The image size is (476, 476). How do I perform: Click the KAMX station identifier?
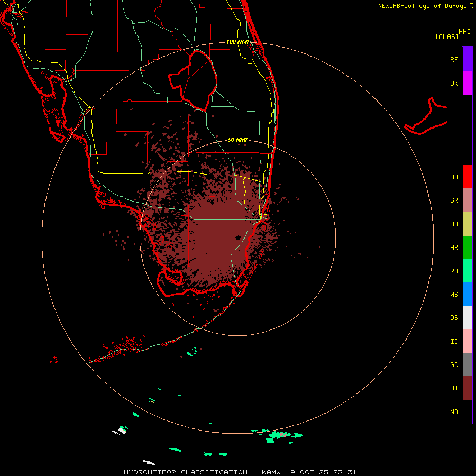click(271, 472)
